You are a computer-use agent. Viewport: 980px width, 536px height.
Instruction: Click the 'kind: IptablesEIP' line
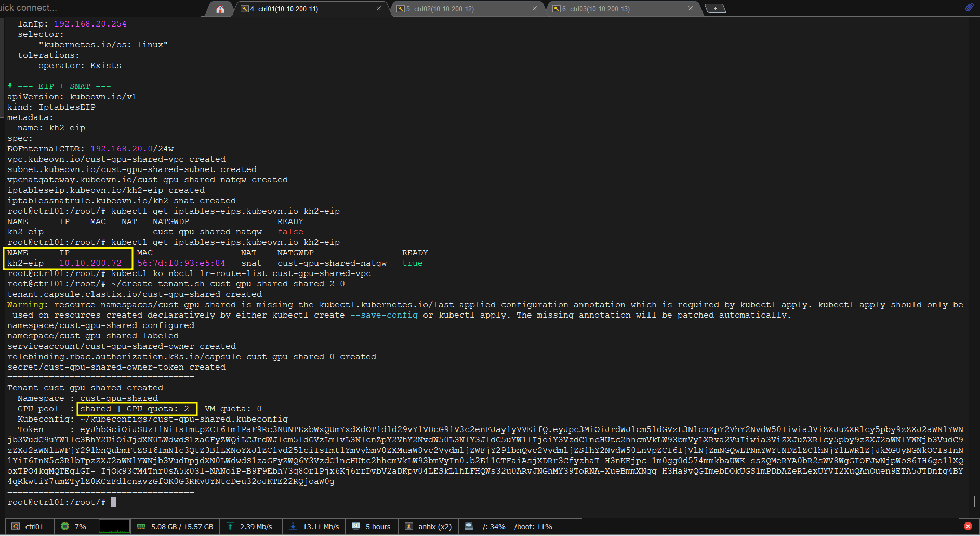pyautogui.click(x=51, y=107)
